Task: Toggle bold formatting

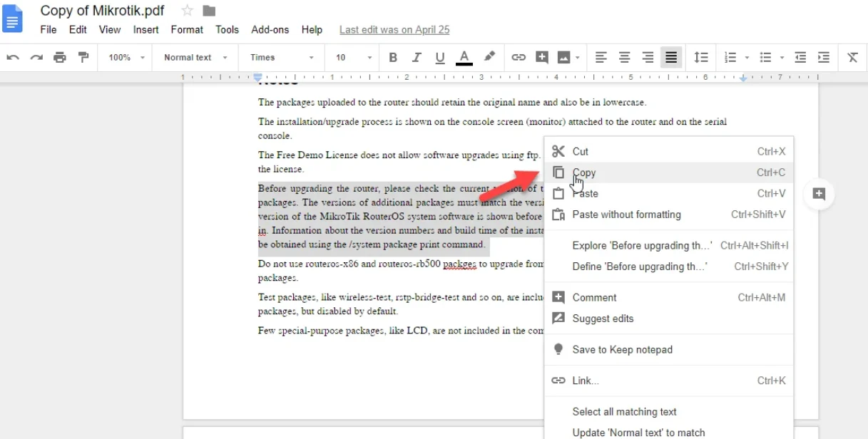Action: point(393,58)
